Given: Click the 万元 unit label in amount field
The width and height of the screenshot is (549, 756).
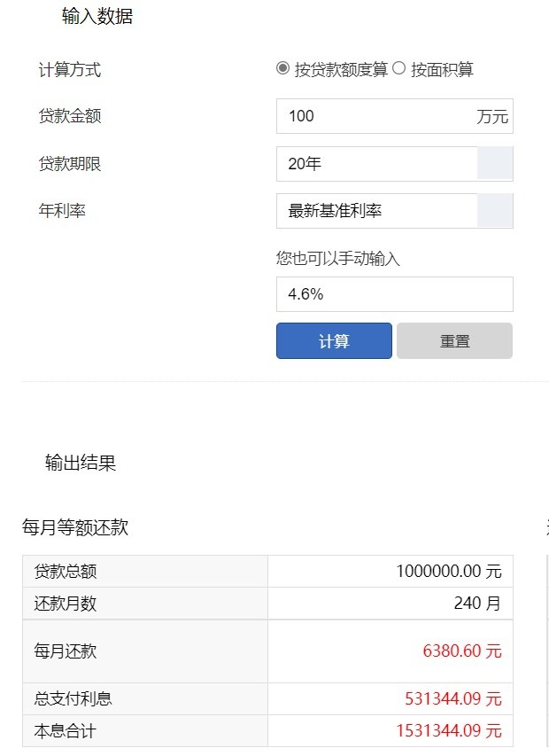Looking at the screenshot, I should (492, 117).
